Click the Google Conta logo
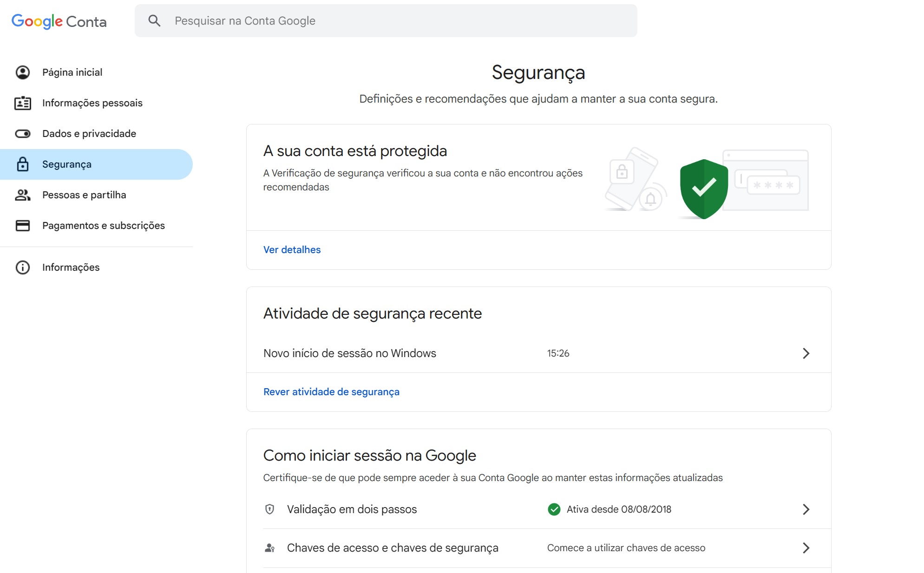 59,21
